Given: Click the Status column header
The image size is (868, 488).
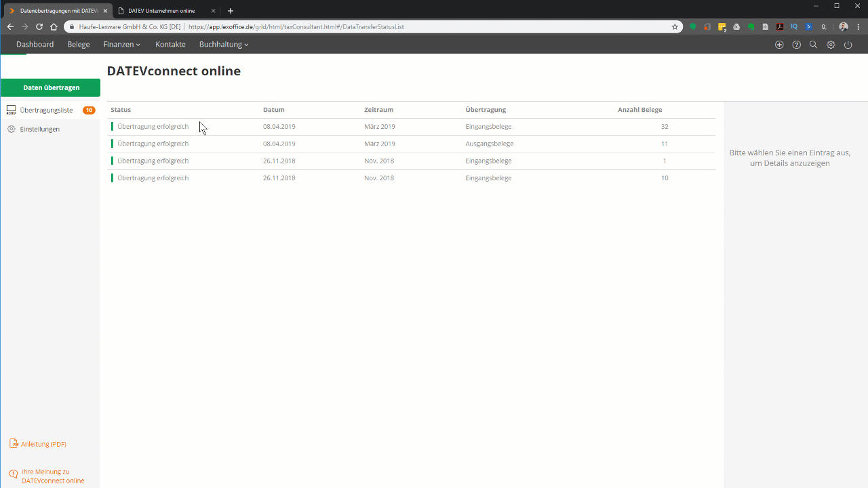Looking at the screenshot, I should 121,110.
